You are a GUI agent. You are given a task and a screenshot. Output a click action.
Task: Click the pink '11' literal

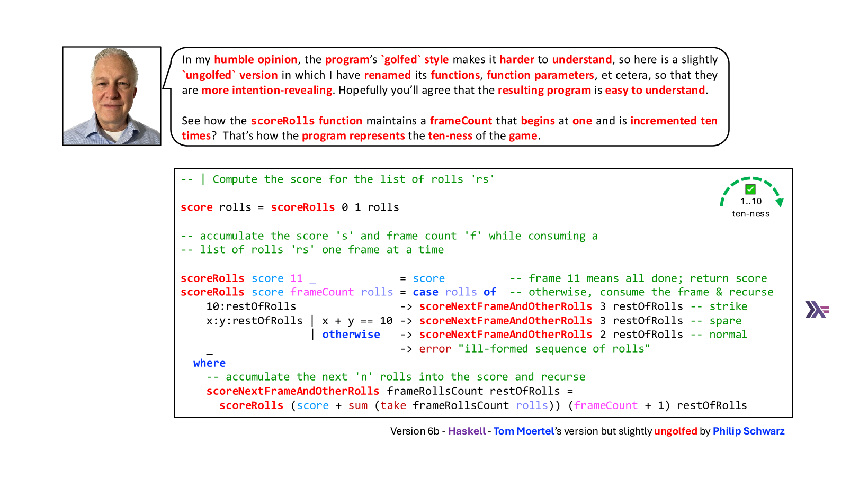pos(297,278)
